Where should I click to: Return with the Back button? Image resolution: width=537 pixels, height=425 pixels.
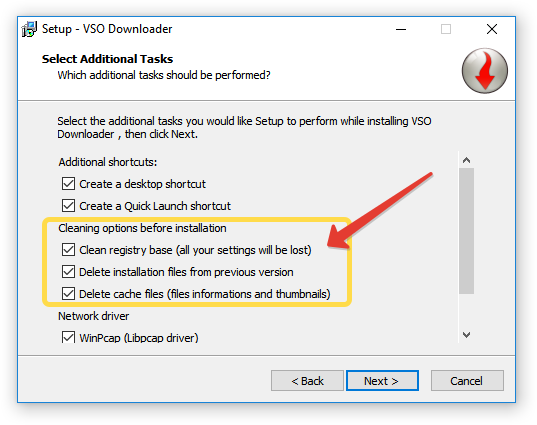tap(307, 380)
